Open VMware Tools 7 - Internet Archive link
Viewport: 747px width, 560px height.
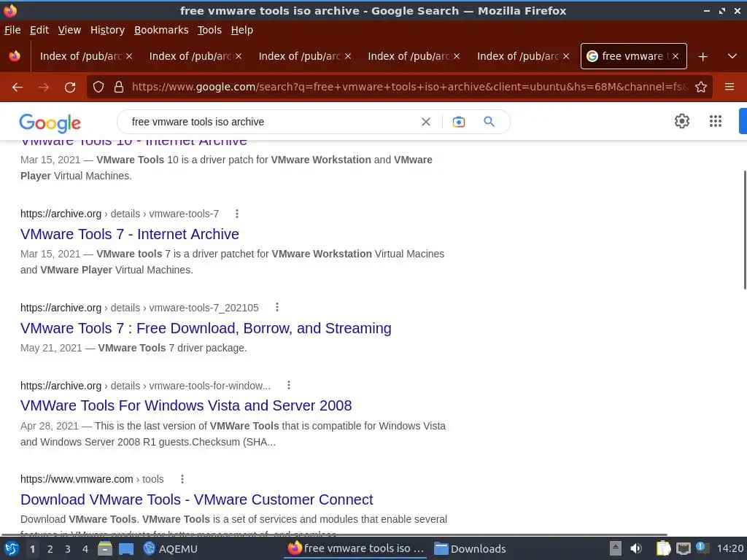tap(130, 234)
